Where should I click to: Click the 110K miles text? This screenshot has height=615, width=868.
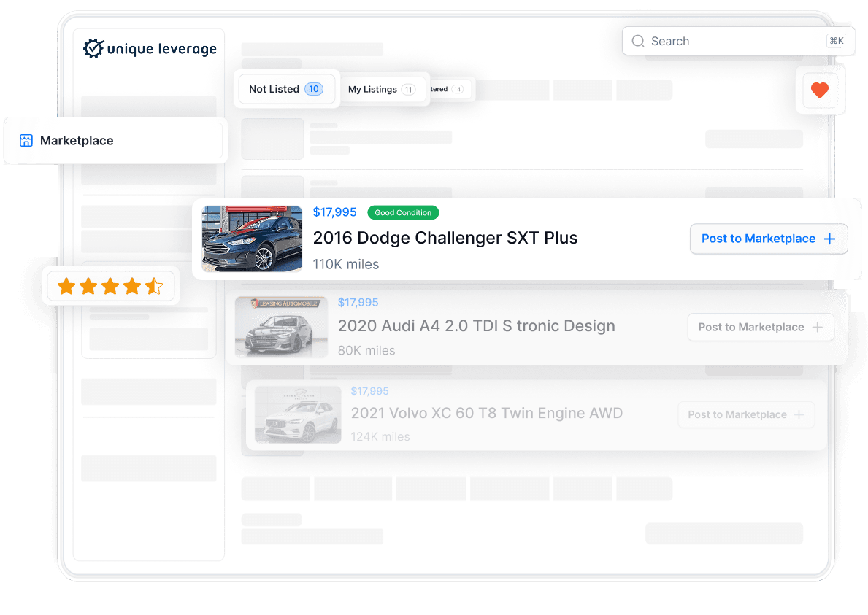[346, 264]
